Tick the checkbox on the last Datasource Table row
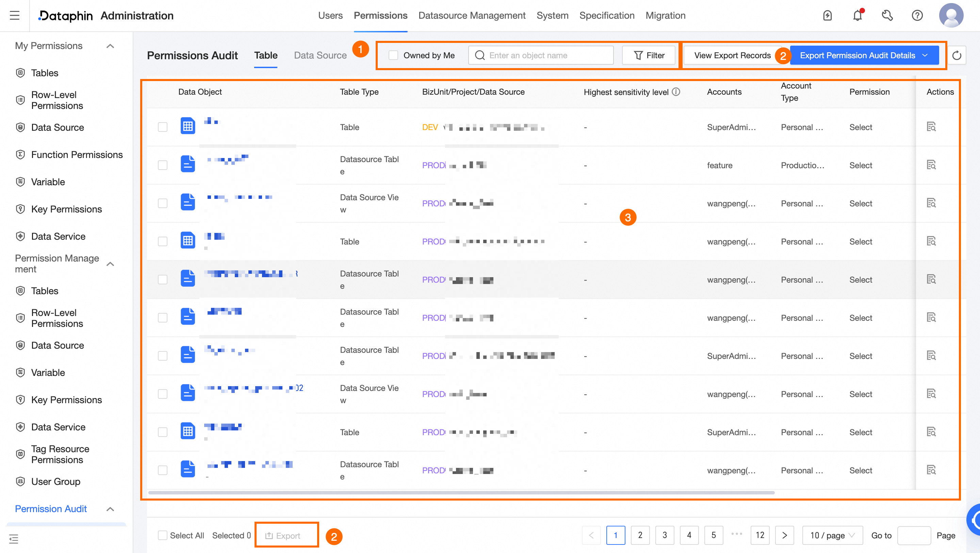This screenshot has width=980, height=553. (162, 470)
